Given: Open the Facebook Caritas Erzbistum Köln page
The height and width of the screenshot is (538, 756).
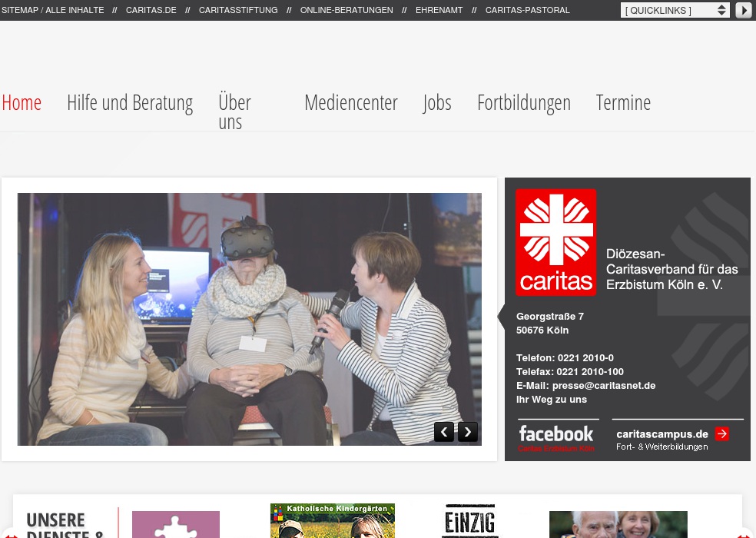Looking at the screenshot, I should tap(556, 433).
